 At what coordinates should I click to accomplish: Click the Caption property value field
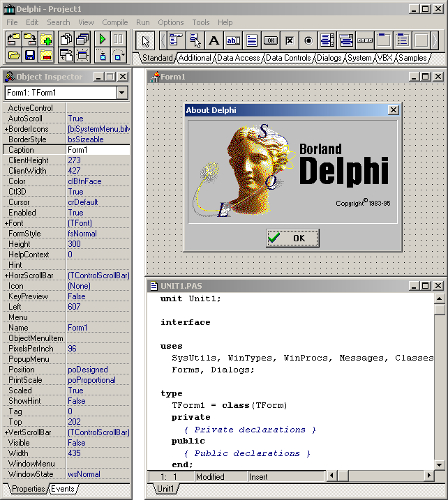[x=98, y=150]
